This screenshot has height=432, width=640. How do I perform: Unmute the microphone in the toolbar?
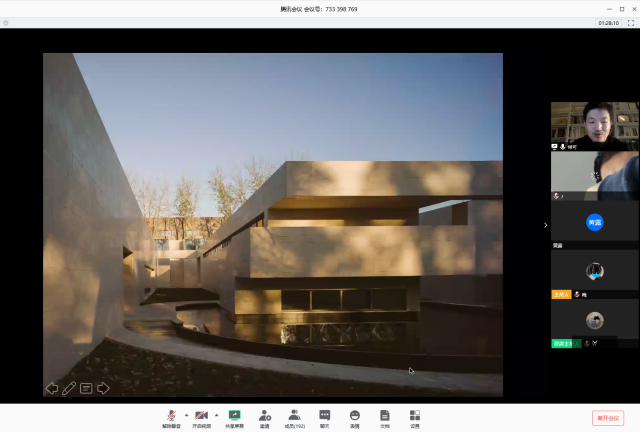(171, 415)
